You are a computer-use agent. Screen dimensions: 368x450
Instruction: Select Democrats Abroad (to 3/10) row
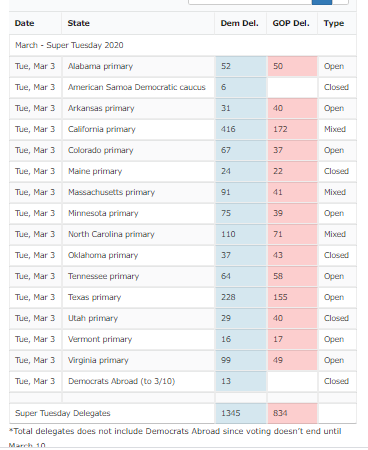pos(183,381)
